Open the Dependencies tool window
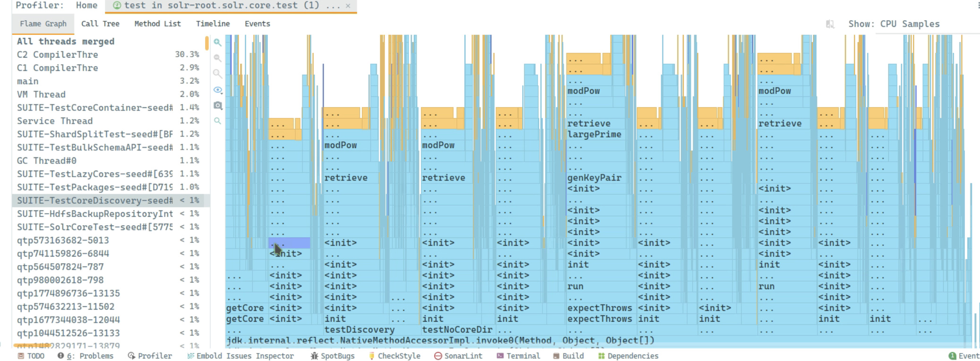 [628, 356]
